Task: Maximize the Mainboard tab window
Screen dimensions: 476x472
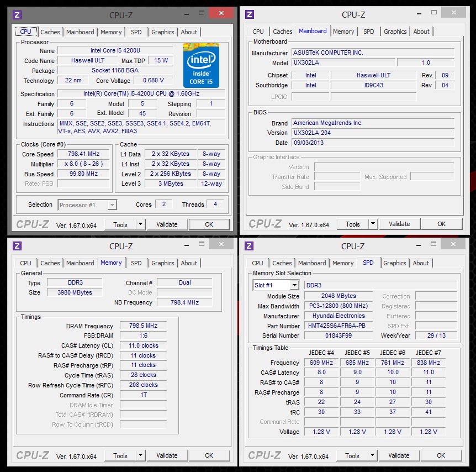Action: pyautogui.click(x=434, y=13)
